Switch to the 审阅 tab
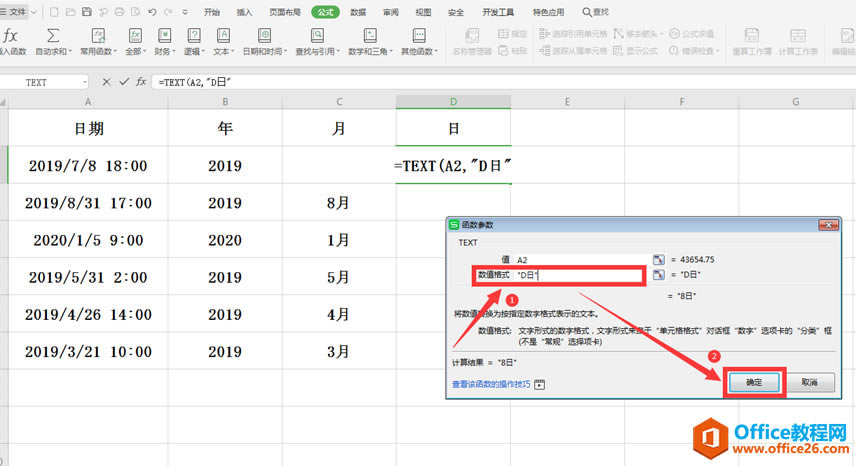Viewport: 856px width, 466px height. click(x=390, y=12)
